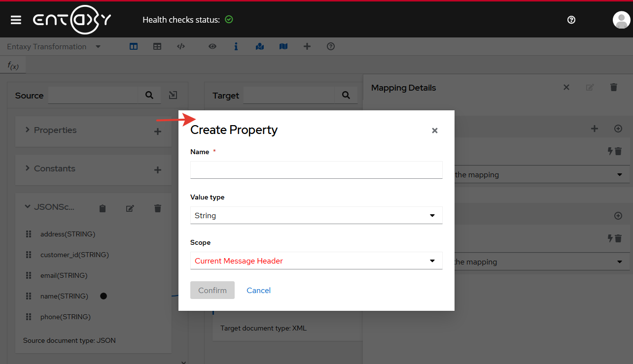This screenshot has width=633, height=364.
Task: Toggle the eye preview icon in toolbar
Action: [x=212, y=46]
